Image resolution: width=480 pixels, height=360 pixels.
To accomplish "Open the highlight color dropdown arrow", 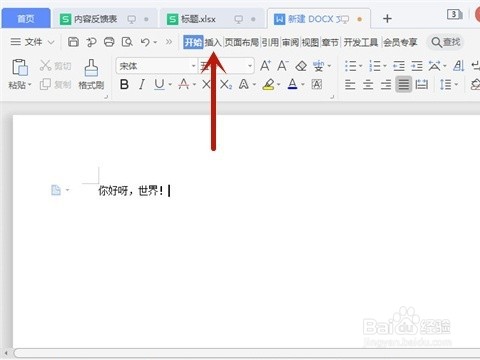I will (278, 85).
